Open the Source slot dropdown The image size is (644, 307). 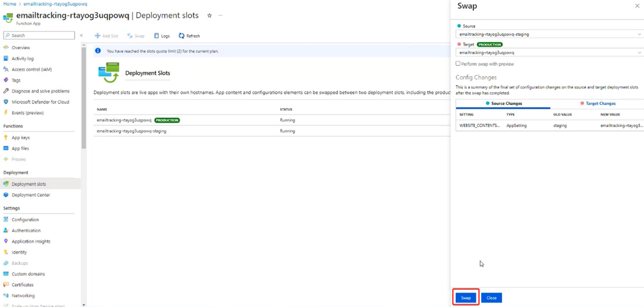click(x=549, y=34)
